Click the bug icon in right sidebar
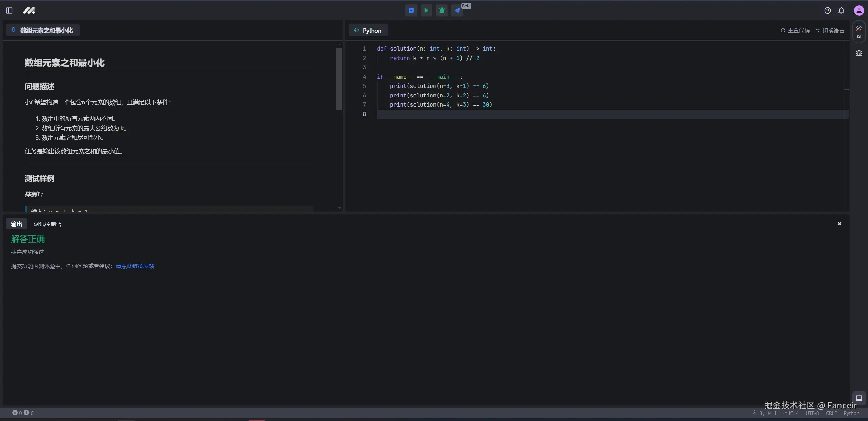This screenshot has height=421, width=868. pyautogui.click(x=859, y=53)
